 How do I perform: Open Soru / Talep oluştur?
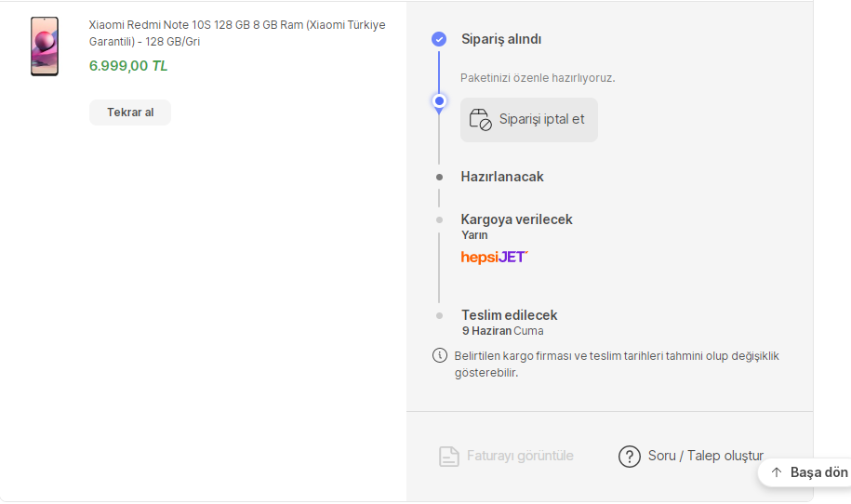(x=691, y=457)
